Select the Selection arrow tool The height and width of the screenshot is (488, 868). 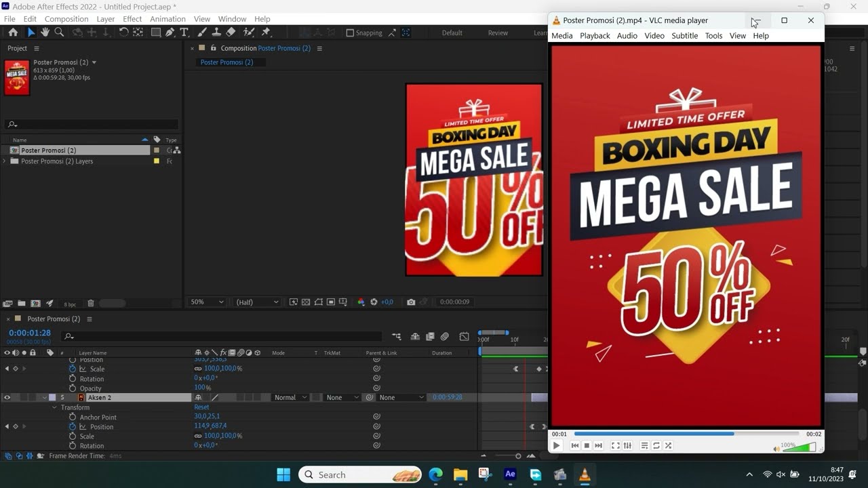pos(31,33)
